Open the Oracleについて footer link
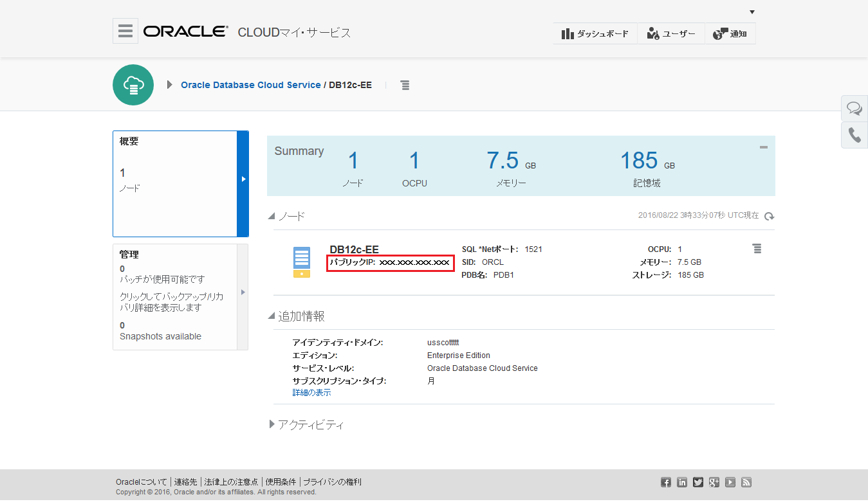The image size is (868, 504). (x=142, y=482)
